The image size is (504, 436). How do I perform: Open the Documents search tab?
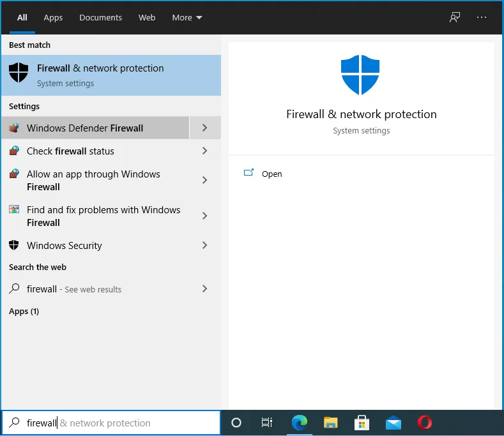pyautogui.click(x=100, y=18)
